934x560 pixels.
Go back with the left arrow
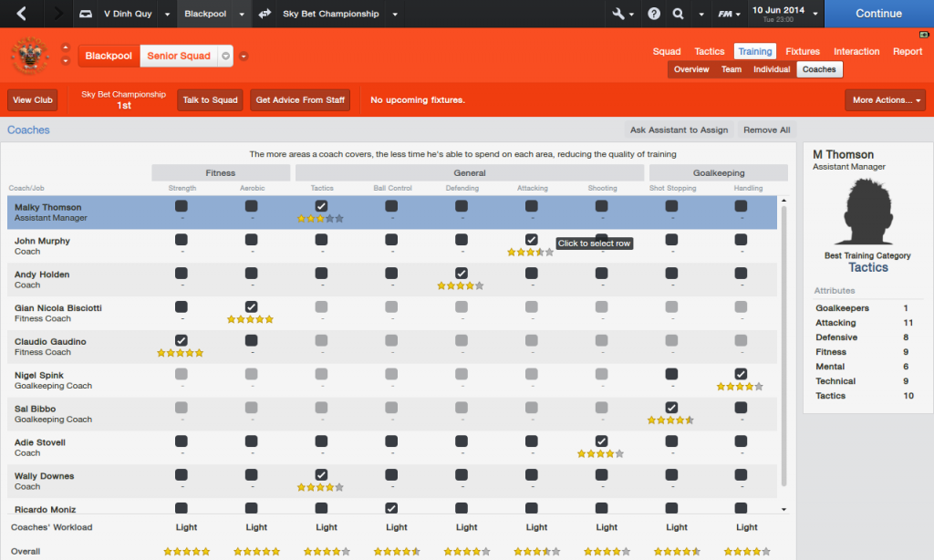[x=22, y=13]
